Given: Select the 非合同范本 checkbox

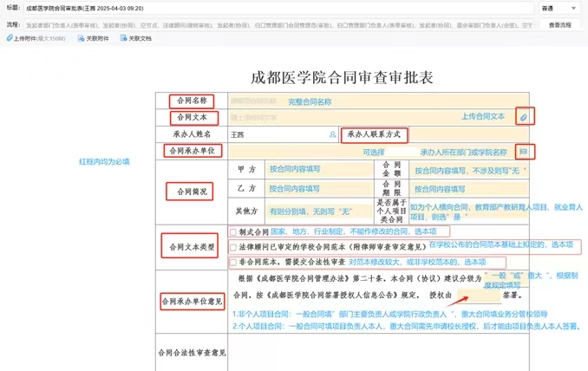Looking at the screenshot, I should tap(232, 262).
